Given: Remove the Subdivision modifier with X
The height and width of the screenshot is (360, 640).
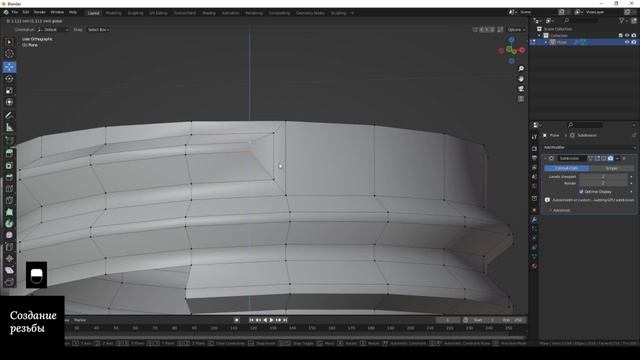Looking at the screenshot, I should click(x=624, y=158).
